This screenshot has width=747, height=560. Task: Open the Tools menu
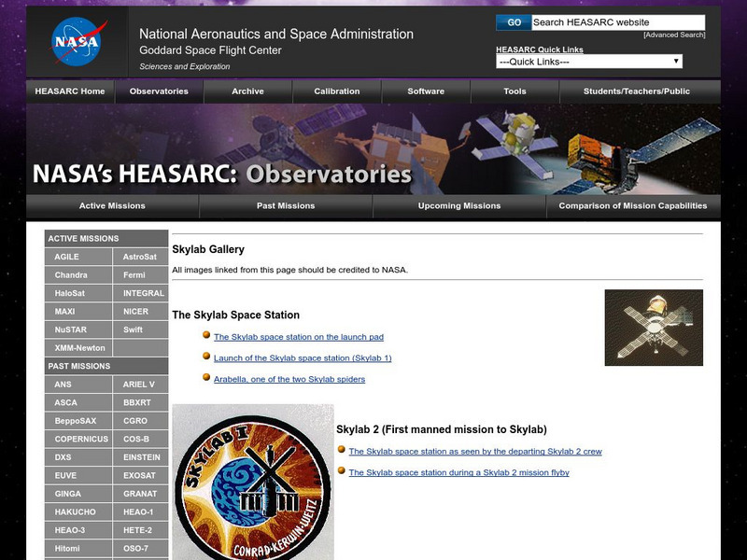coord(514,91)
